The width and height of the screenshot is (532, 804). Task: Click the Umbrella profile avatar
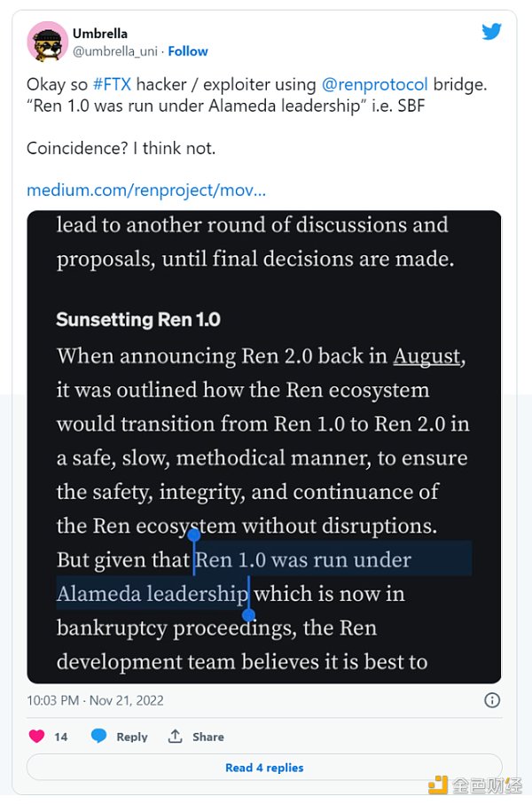point(48,42)
